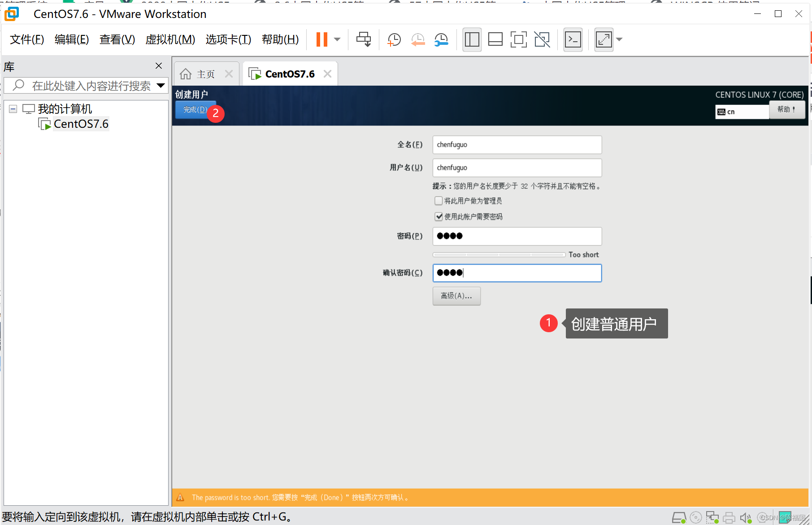Open the snapshot manager

[441, 39]
